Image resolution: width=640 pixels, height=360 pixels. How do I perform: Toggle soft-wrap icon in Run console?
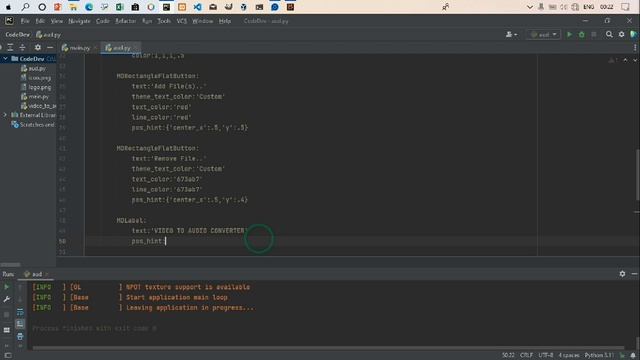pyautogui.click(x=20, y=312)
